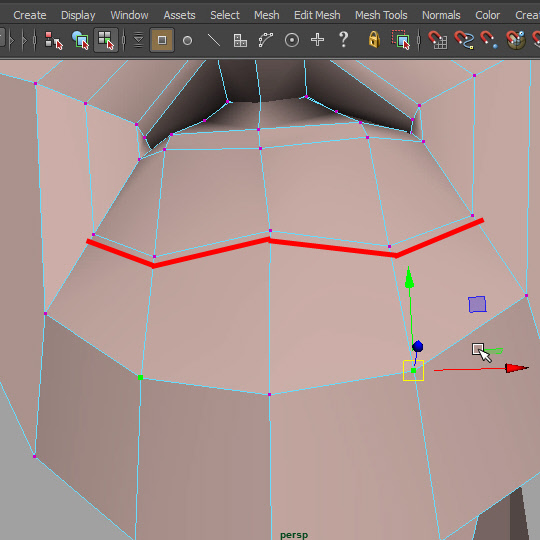Select by hierarchy and combinations icon
The width and height of the screenshot is (540, 540).
click(x=54, y=41)
